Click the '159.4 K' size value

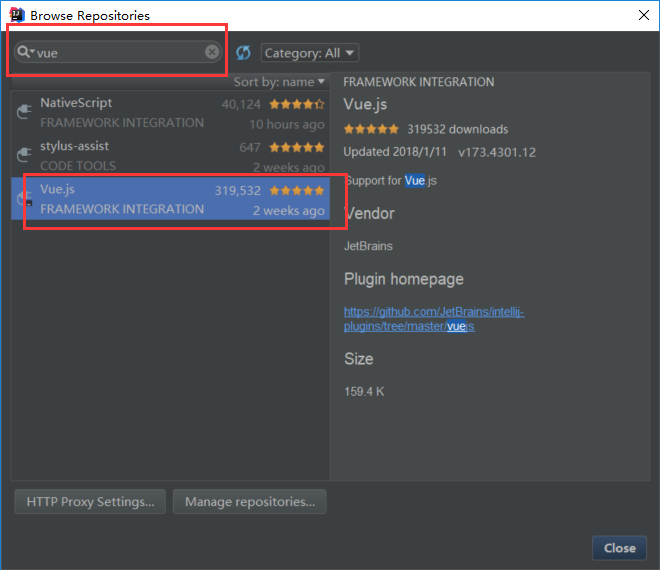click(x=364, y=391)
